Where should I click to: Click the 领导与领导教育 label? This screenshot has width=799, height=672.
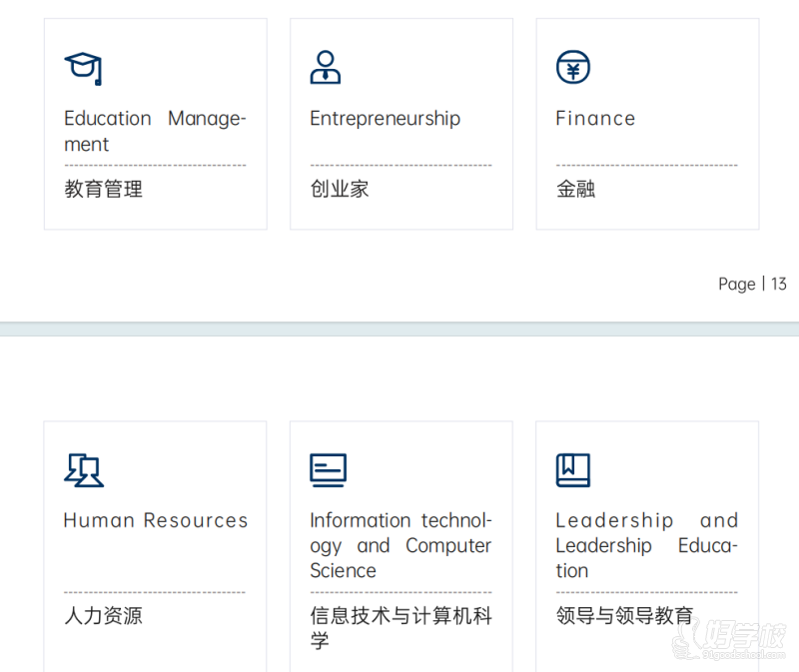pyautogui.click(x=624, y=615)
